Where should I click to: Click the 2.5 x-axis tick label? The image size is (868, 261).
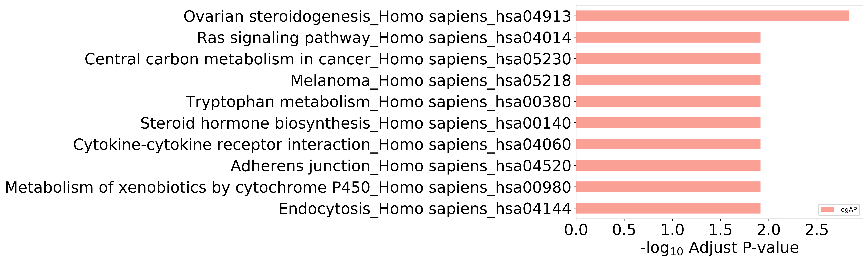pos(816,230)
